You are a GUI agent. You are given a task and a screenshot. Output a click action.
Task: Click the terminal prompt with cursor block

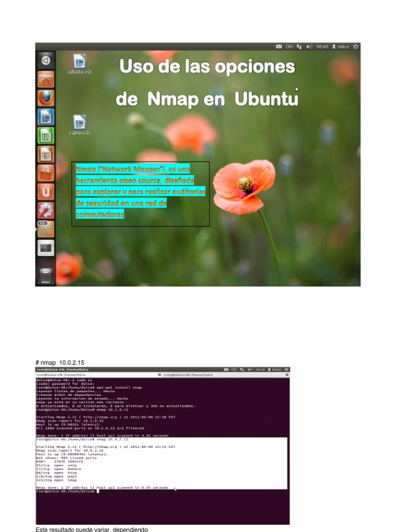tap(68, 491)
